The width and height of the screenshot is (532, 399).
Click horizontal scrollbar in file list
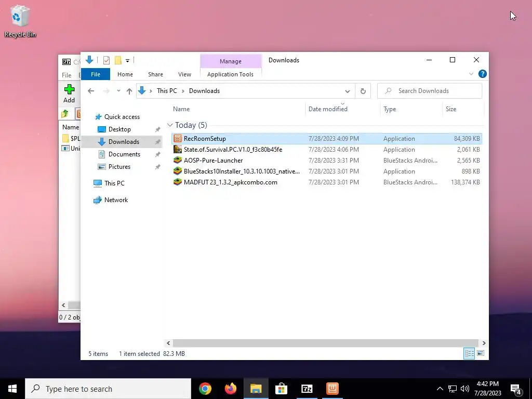[325, 343]
